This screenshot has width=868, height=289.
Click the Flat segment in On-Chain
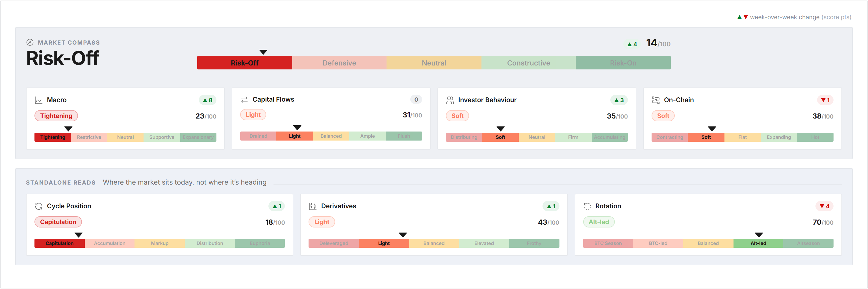(x=742, y=137)
